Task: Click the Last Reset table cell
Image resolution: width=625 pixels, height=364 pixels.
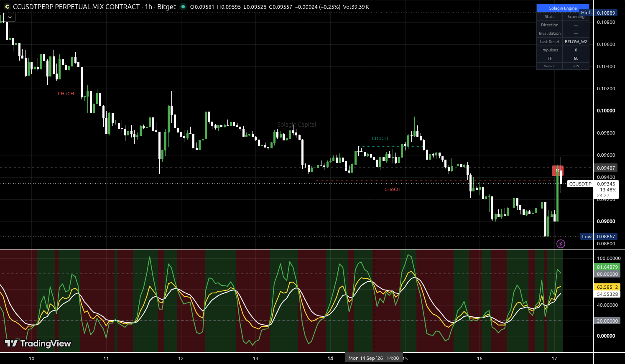Action: click(x=549, y=42)
